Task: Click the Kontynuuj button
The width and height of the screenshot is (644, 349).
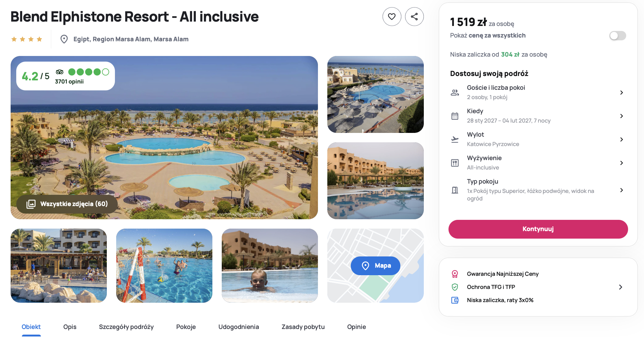Action: tap(538, 229)
